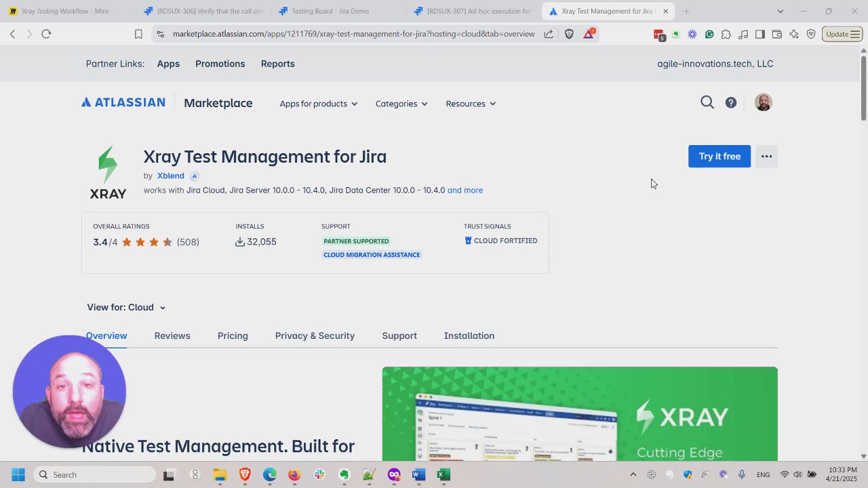
Task: Open Slack from the taskbar
Action: (x=319, y=474)
